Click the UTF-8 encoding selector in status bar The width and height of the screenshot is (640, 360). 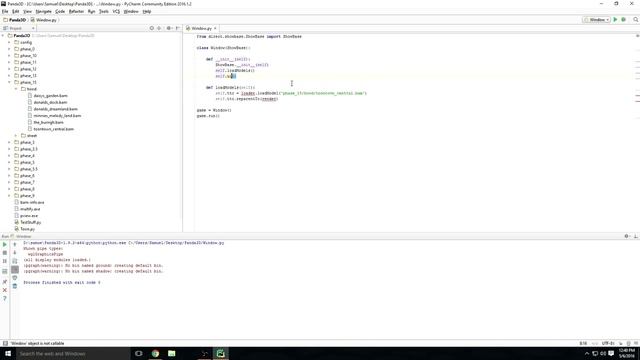[608, 343]
